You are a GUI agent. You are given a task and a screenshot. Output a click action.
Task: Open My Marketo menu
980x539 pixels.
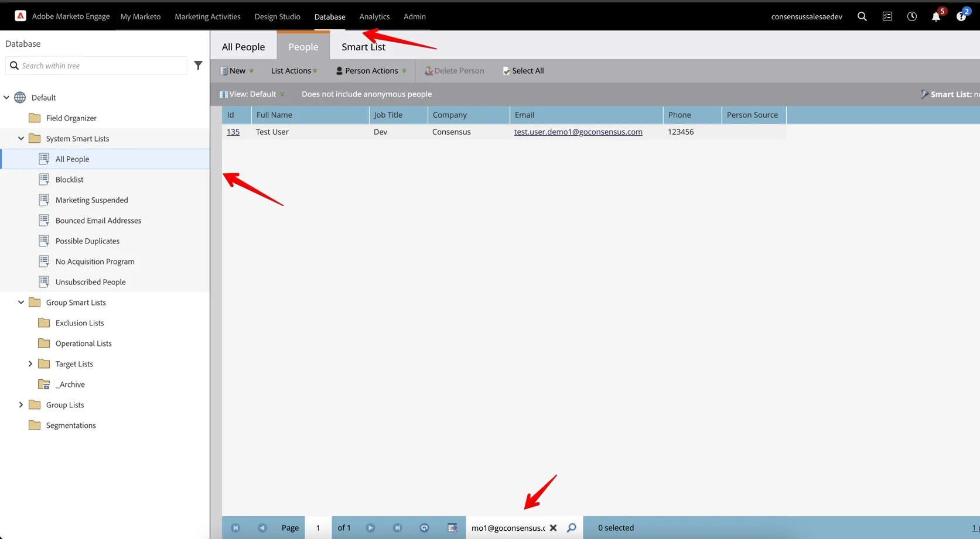[x=141, y=16]
